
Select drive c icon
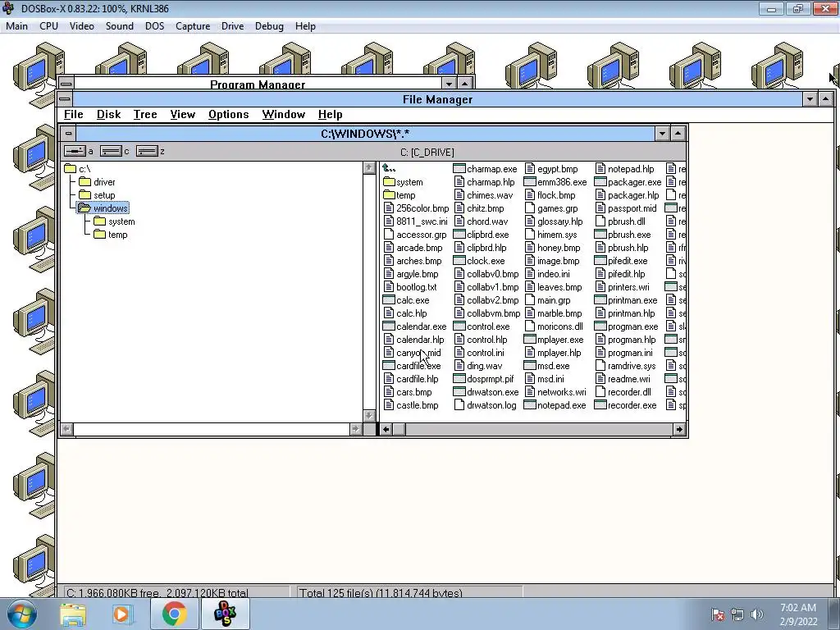pyautogui.click(x=111, y=152)
